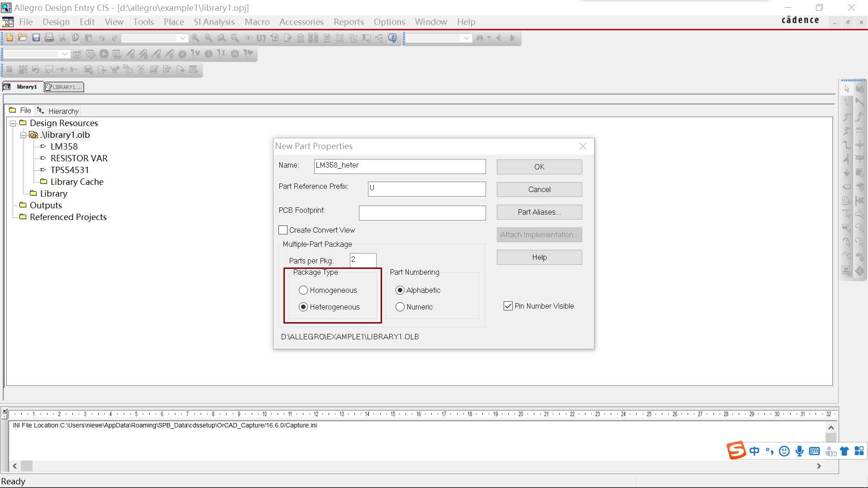
Task: Select the Referenced Projects folder
Action: [x=68, y=217]
